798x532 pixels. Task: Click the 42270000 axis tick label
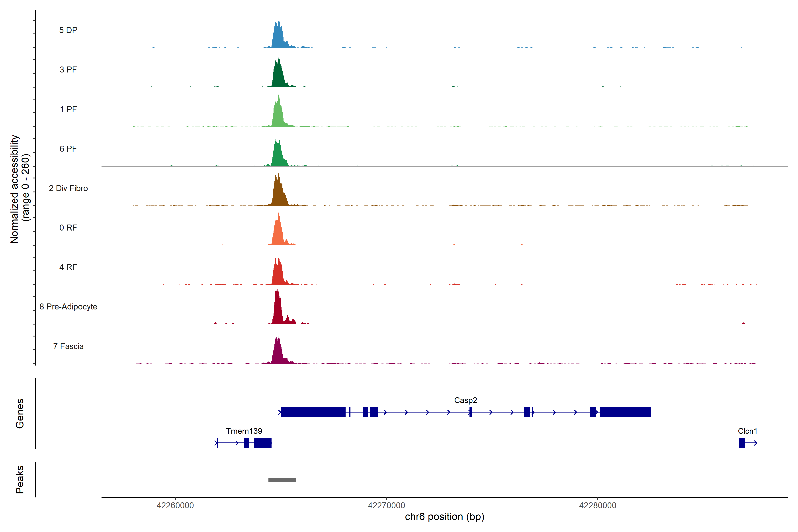386,506
